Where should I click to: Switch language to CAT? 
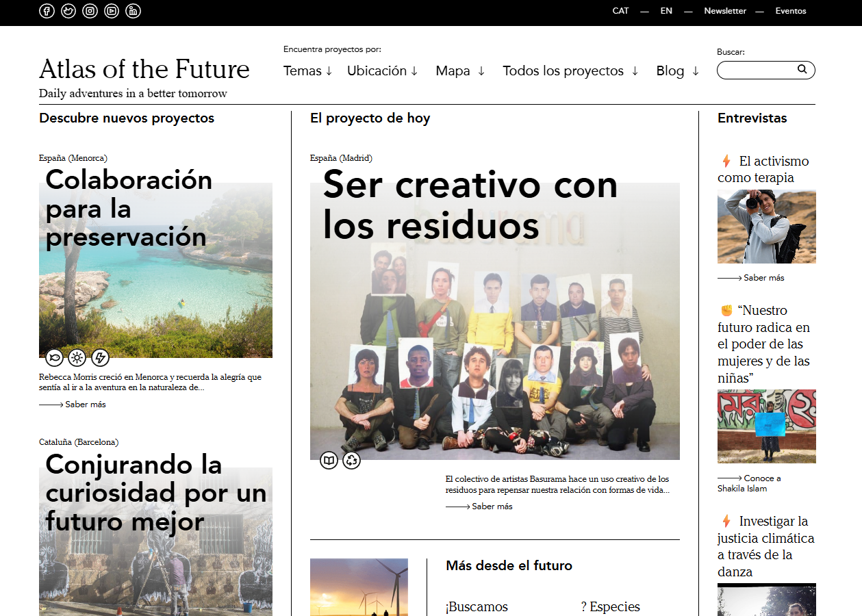click(620, 11)
